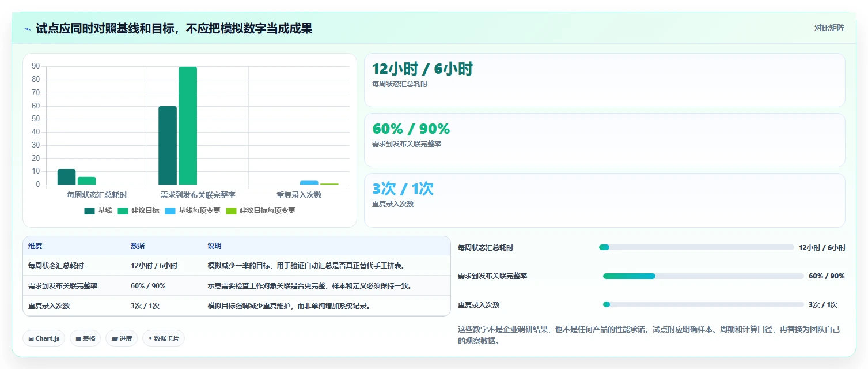
Task: Click the 重复录入次数 progress bar
Action: pyautogui.click(x=703, y=304)
